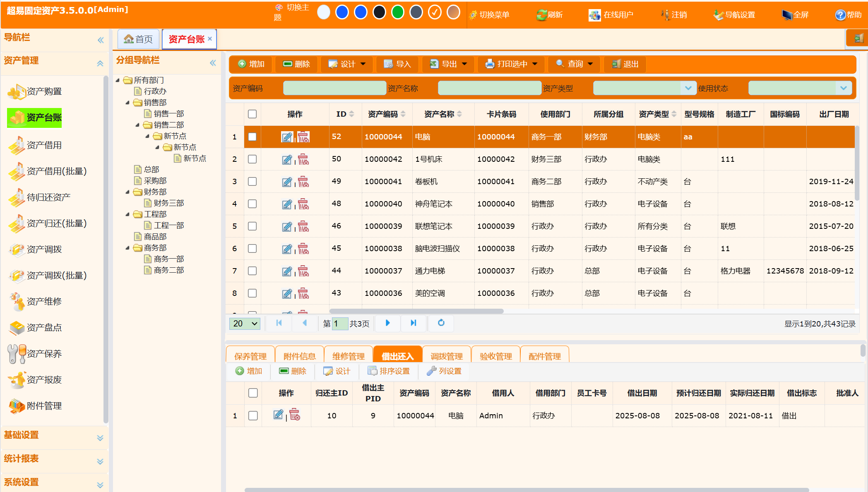Viewport: 868px width, 492px height.
Task: Switch to the 首页 tab
Action: (x=138, y=39)
